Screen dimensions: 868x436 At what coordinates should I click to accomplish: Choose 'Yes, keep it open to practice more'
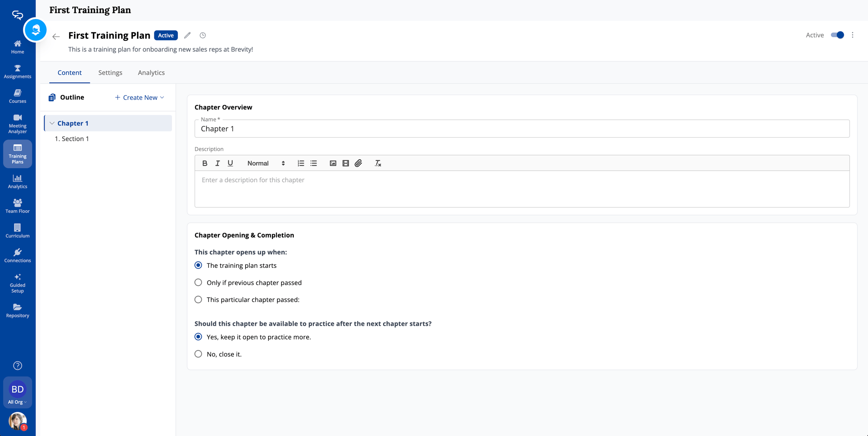pyautogui.click(x=198, y=337)
